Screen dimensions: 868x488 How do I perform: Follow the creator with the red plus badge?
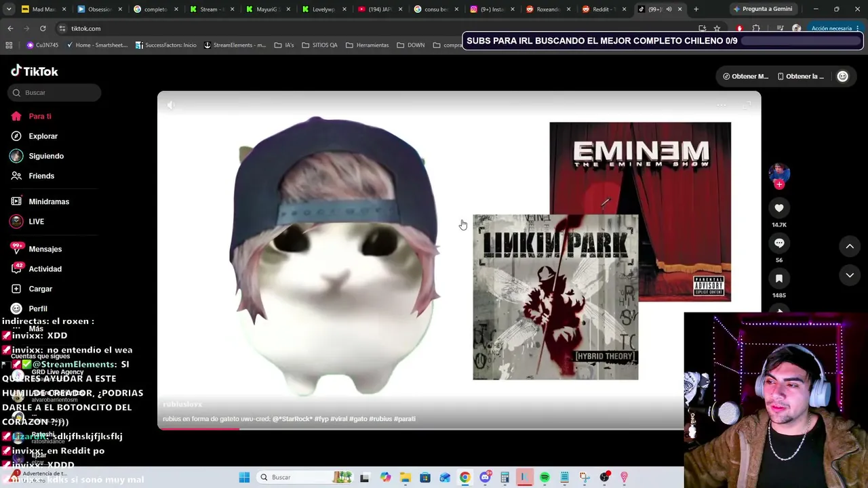pyautogui.click(x=779, y=184)
